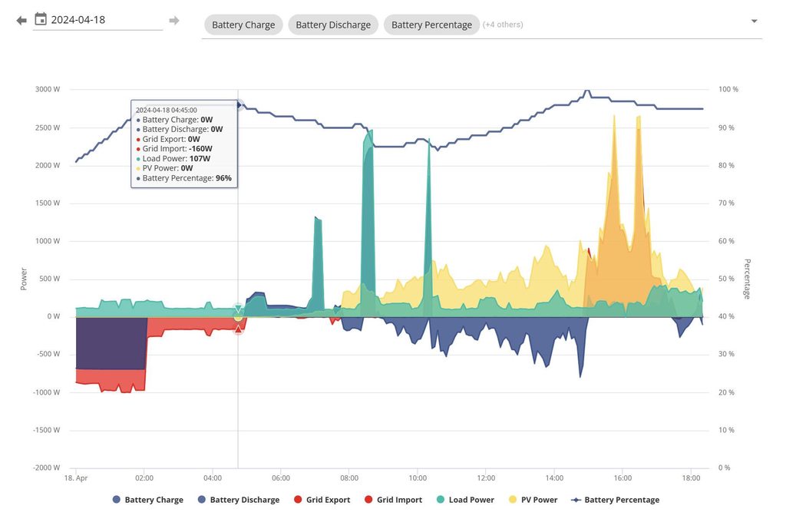Click the Battery Percentage chip
Screen dimensions: 786x532
pos(431,25)
